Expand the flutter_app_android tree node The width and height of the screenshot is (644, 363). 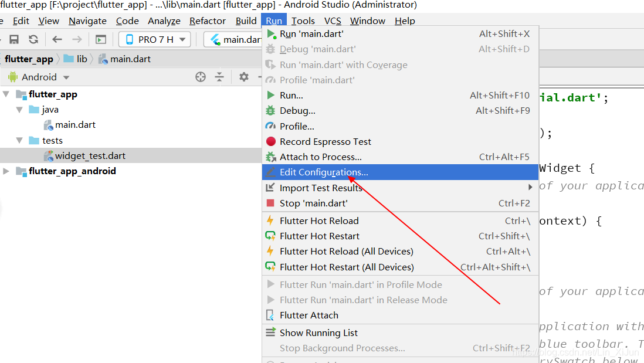6,171
